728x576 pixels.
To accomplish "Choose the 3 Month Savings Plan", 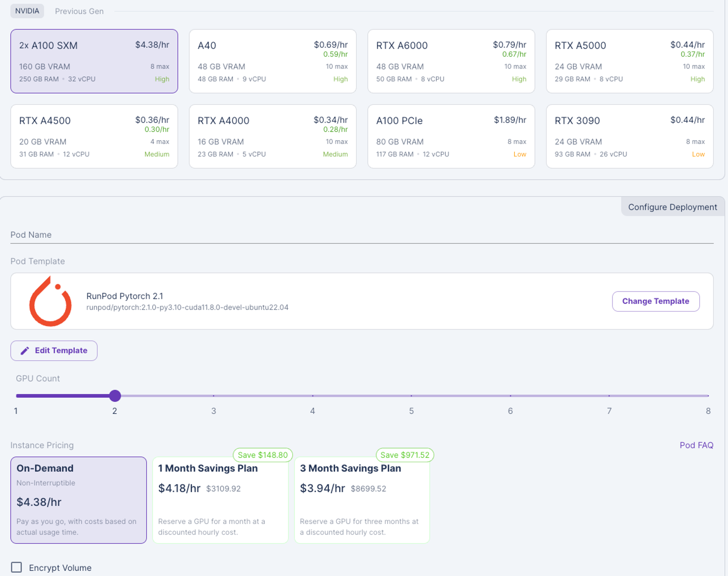I will click(x=362, y=500).
